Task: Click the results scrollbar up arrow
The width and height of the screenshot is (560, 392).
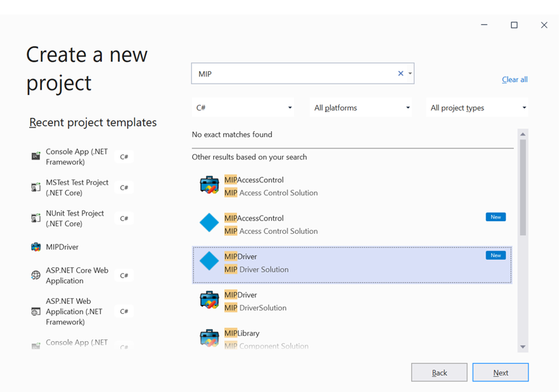Action: pyautogui.click(x=523, y=134)
